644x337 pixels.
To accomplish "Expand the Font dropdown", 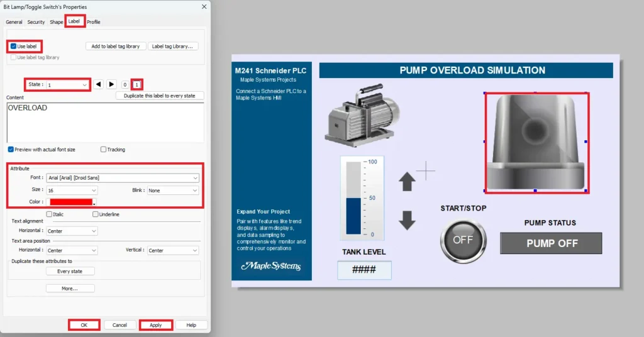I will pos(123,178).
